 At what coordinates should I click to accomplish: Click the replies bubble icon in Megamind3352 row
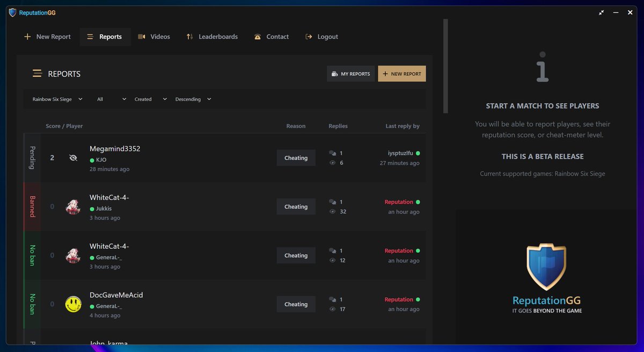[x=332, y=153]
